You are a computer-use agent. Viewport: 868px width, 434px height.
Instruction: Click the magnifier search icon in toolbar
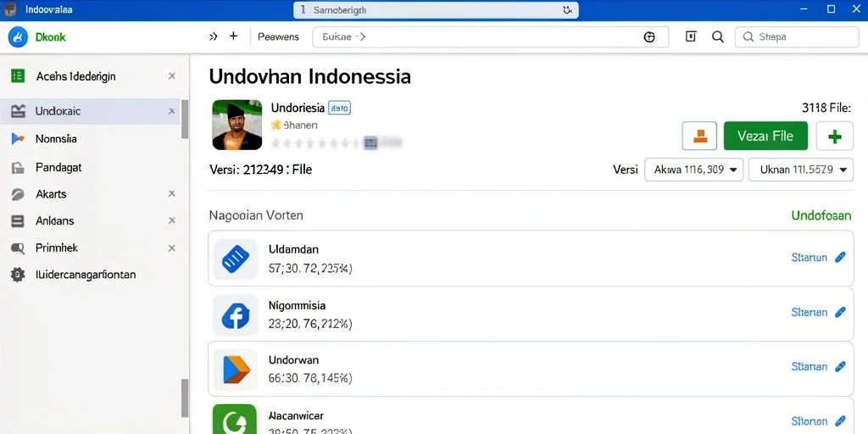point(718,36)
